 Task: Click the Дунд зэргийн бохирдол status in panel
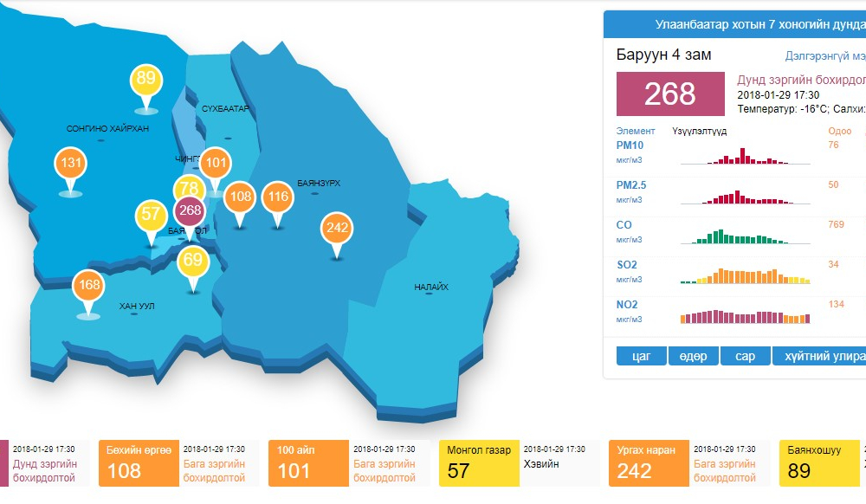(x=801, y=80)
